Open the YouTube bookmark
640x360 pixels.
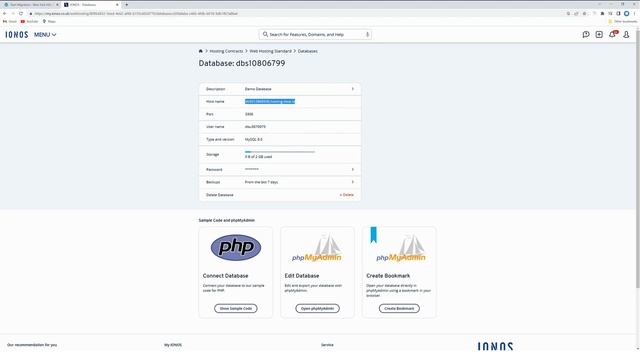[x=29, y=21]
